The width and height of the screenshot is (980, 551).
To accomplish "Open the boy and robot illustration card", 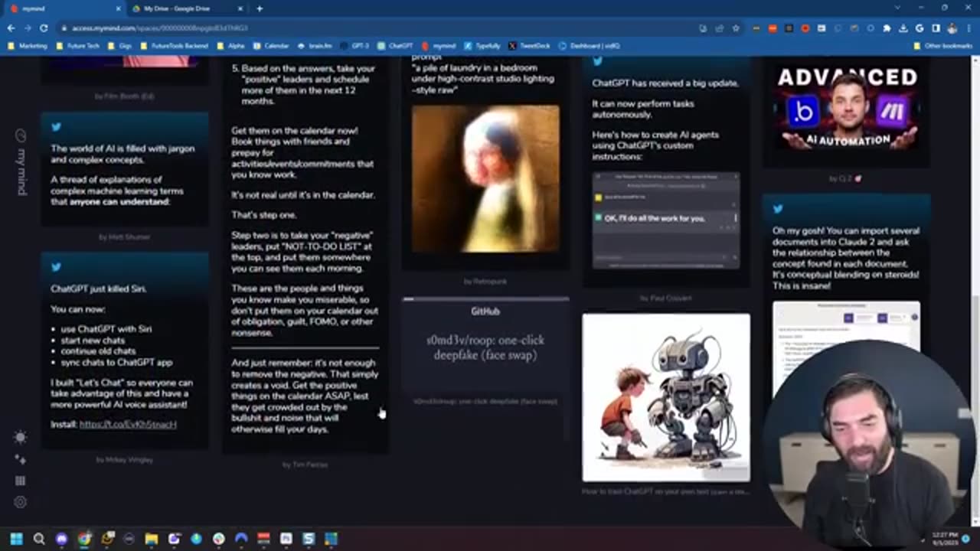I will (666, 397).
